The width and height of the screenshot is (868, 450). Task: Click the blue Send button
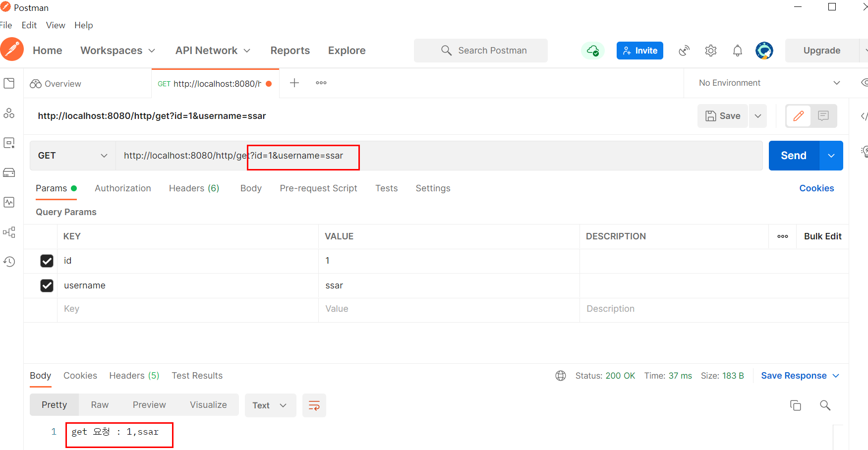coord(794,156)
